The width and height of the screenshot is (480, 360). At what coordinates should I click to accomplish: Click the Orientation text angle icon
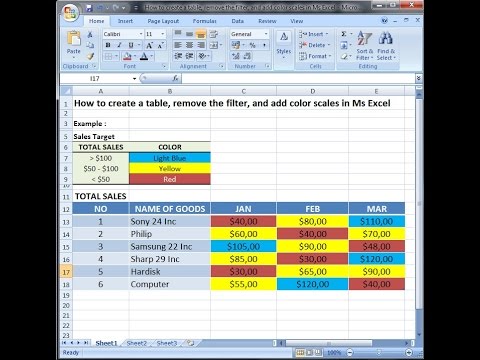202,56
